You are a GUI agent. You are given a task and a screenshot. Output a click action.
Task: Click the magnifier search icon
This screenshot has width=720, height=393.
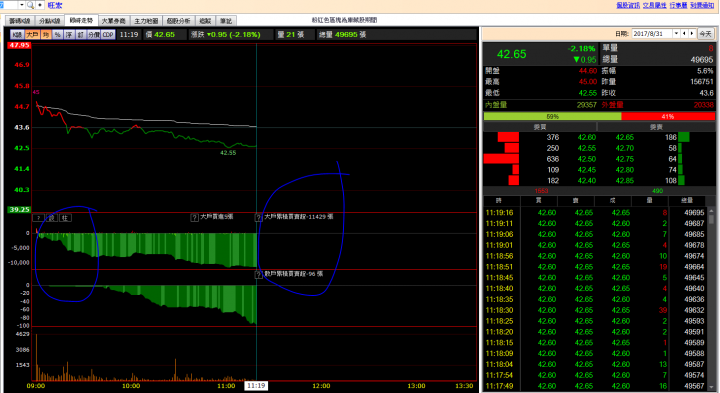coord(30,5)
